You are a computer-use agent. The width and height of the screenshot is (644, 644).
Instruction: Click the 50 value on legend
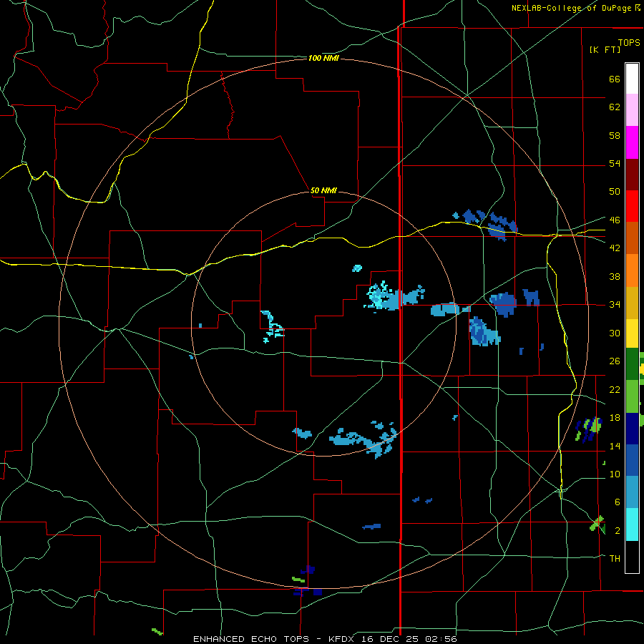pyautogui.click(x=615, y=191)
